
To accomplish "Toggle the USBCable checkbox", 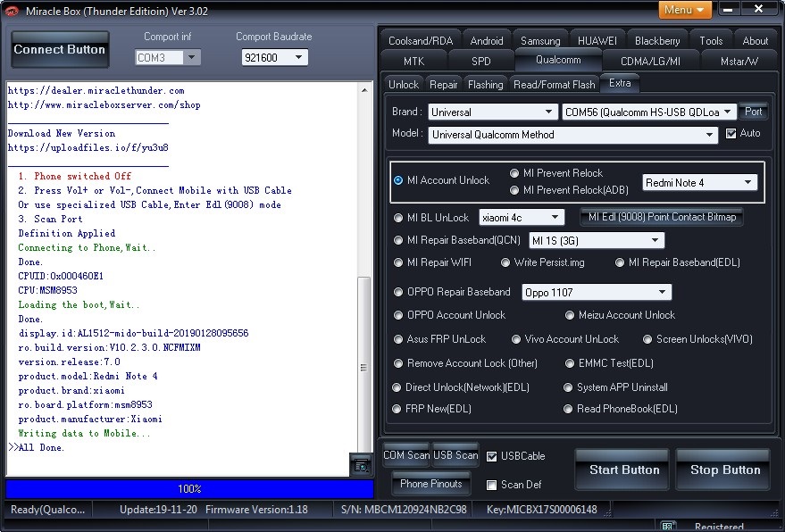I will [491, 456].
